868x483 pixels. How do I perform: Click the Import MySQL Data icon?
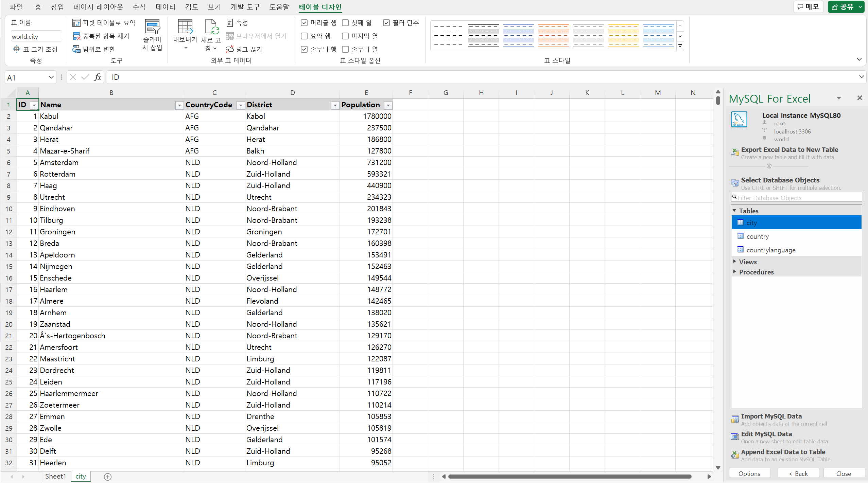point(735,419)
